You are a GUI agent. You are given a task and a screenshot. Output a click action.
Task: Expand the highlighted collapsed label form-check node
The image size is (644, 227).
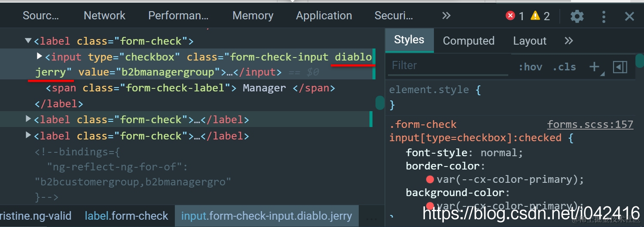[x=28, y=118]
